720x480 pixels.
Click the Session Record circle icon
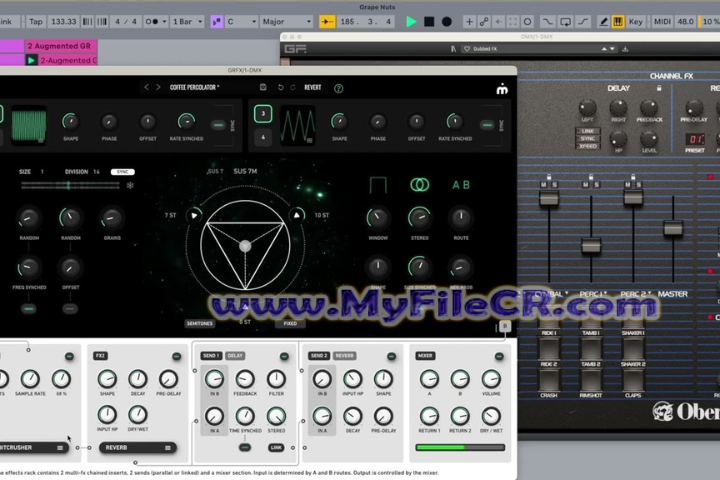(528, 22)
